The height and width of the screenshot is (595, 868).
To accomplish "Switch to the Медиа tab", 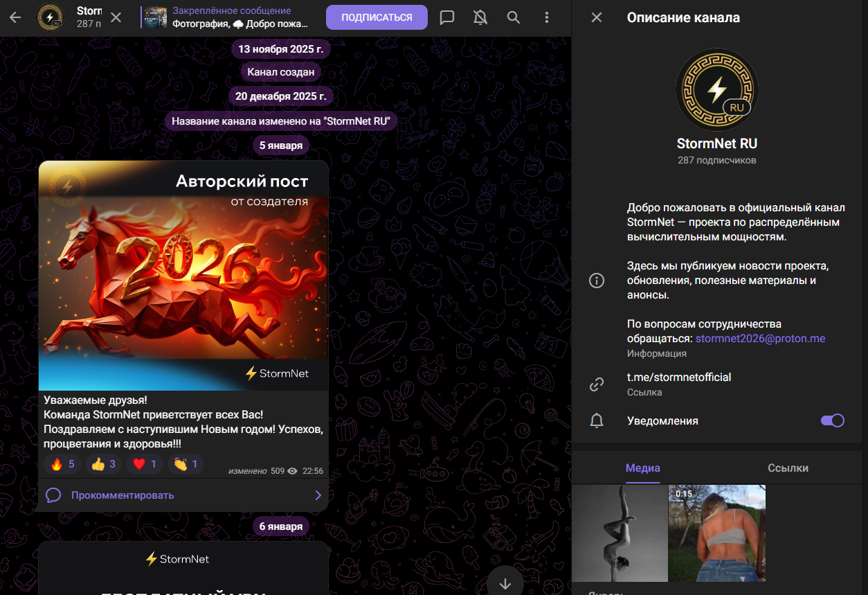I will click(x=642, y=468).
